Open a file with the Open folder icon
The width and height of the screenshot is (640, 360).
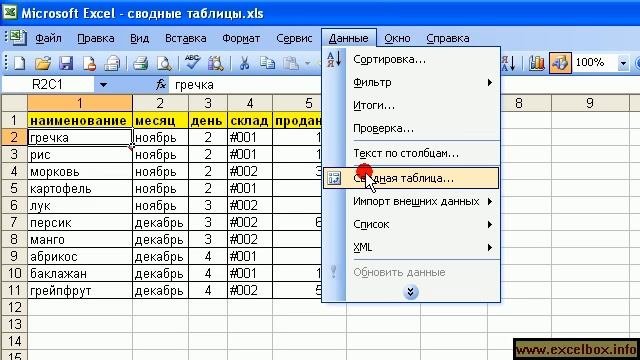(43, 63)
